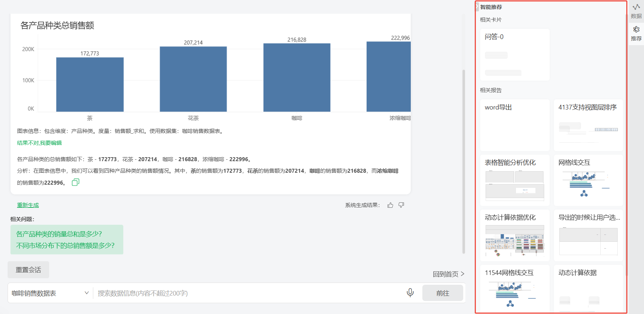Copy the analysis text with copy icon
The image size is (644, 314).
click(x=75, y=182)
